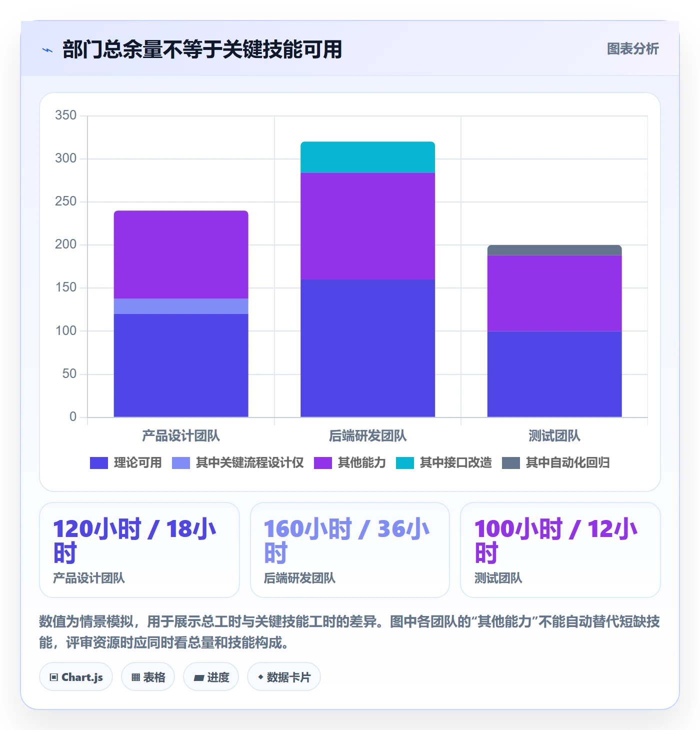Toggle the 其中自动化回归 legend color box

pyautogui.click(x=511, y=463)
